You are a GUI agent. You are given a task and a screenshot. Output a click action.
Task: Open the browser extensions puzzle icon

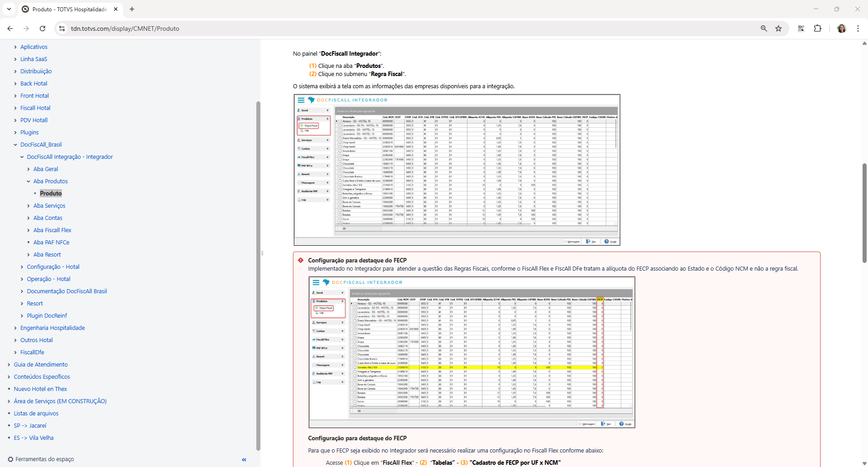[x=817, y=29]
